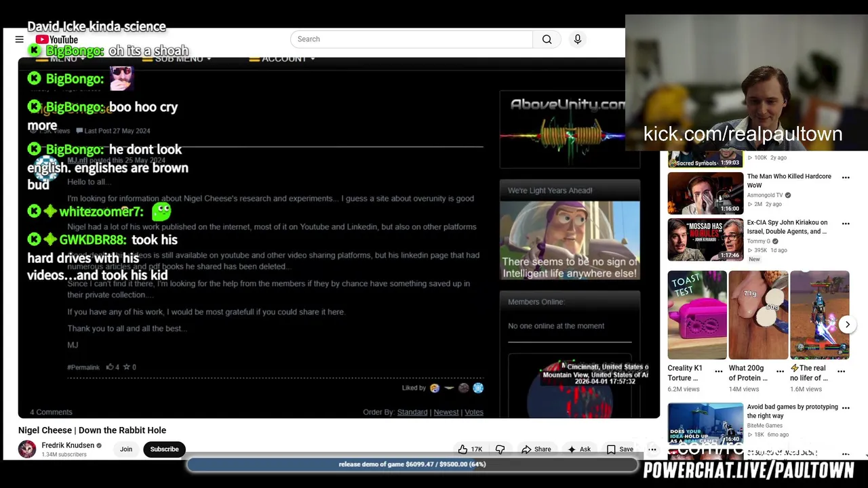868x488 pixels.
Task: Focus the YouTube Search field
Action: pos(412,39)
